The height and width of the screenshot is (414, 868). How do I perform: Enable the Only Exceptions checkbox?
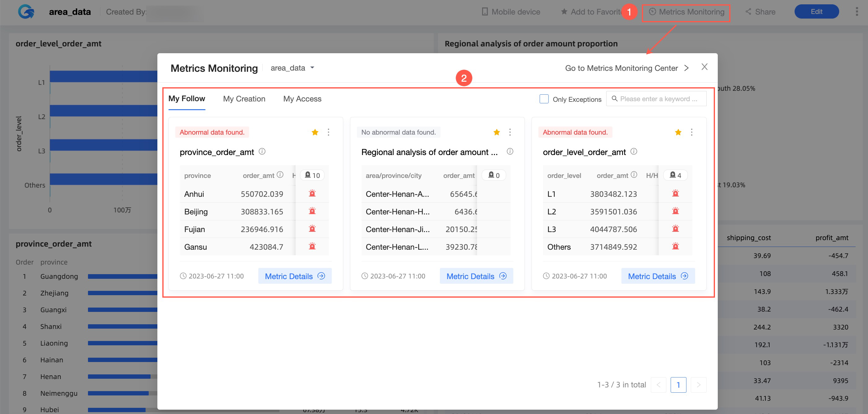pyautogui.click(x=544, y=99)
